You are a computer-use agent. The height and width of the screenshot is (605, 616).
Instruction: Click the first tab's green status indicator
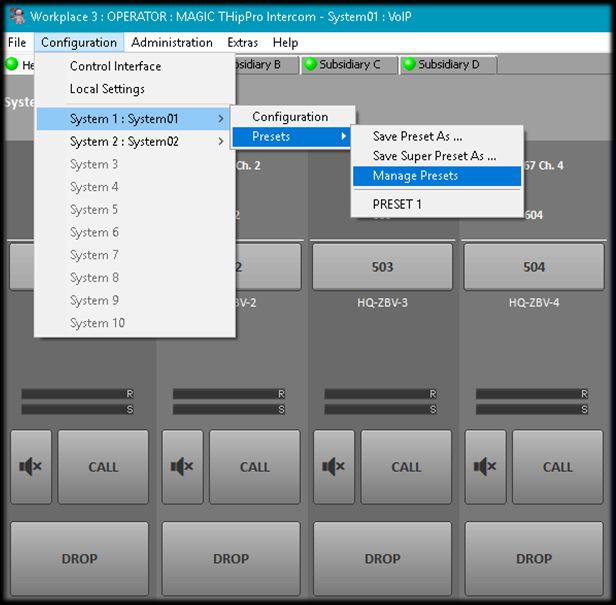[x=11, y=64]
